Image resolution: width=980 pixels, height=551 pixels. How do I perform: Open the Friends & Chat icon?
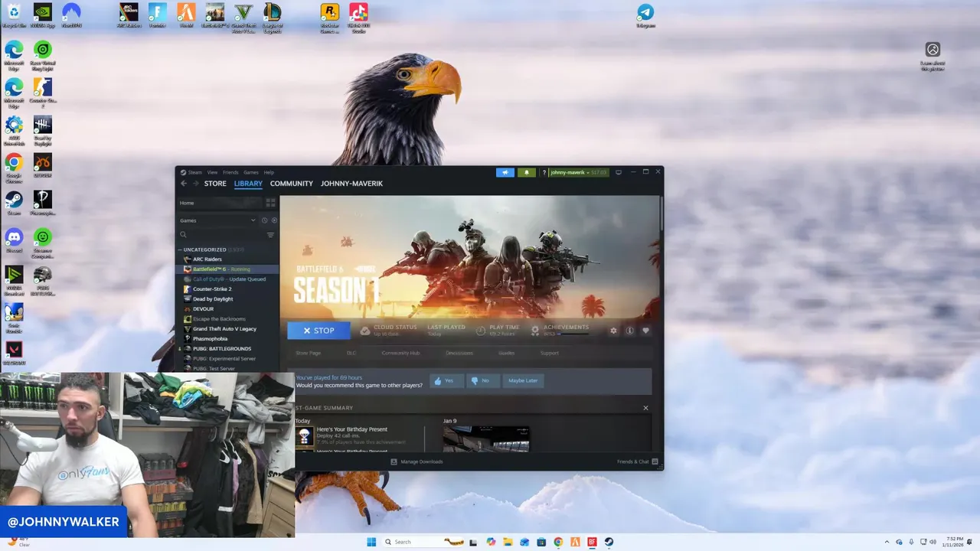coord(655,461)
